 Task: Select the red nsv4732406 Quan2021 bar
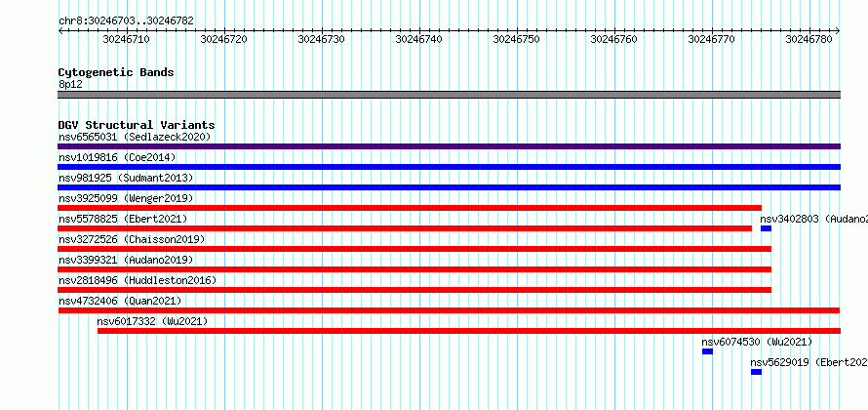point(449,310)
